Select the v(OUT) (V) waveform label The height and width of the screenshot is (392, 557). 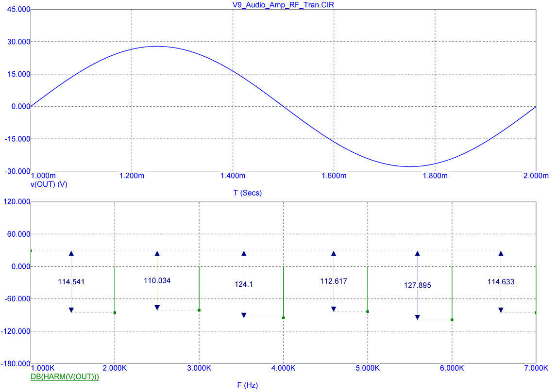(x=49, y=184)
